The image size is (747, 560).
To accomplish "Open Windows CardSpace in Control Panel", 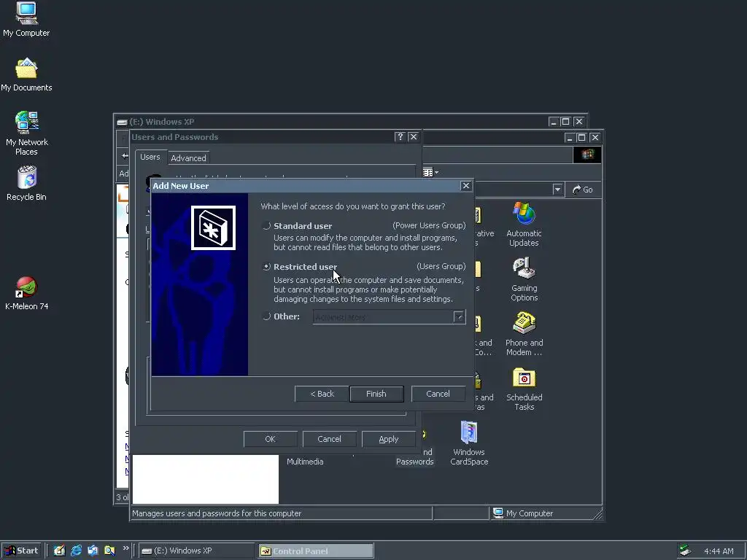I will (x=469, y=443).
